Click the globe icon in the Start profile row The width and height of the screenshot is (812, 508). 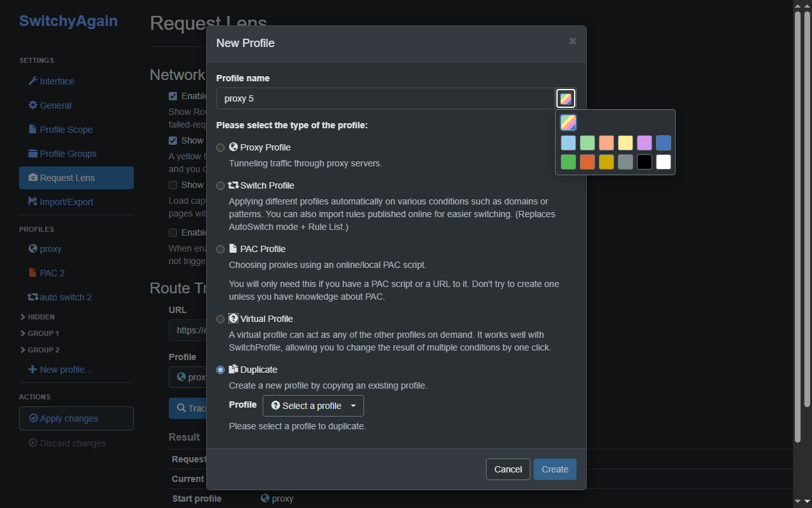(265, 498)
